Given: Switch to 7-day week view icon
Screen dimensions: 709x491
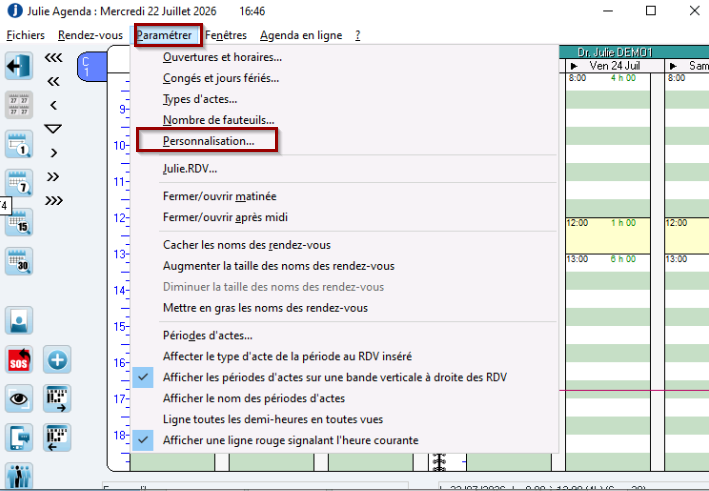Looking at the screenshot, I should click(19, 183).
